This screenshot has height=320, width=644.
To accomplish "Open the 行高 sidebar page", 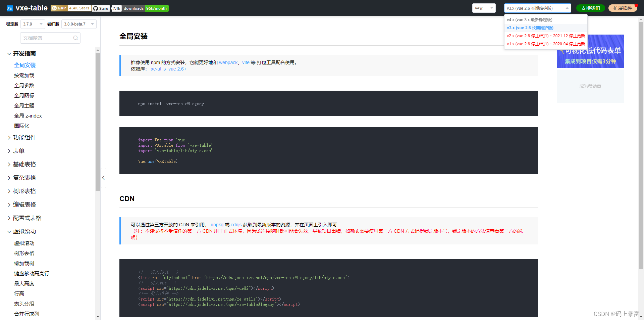I will click(19, 294).
